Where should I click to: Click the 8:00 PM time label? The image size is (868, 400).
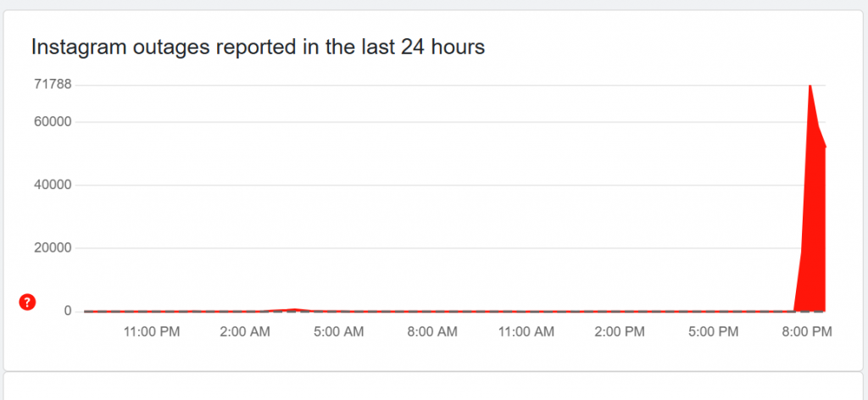tap(806, 333)
